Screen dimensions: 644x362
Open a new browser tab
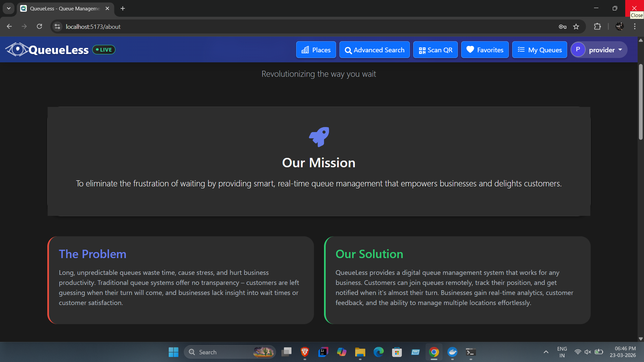tap(123, 8)
